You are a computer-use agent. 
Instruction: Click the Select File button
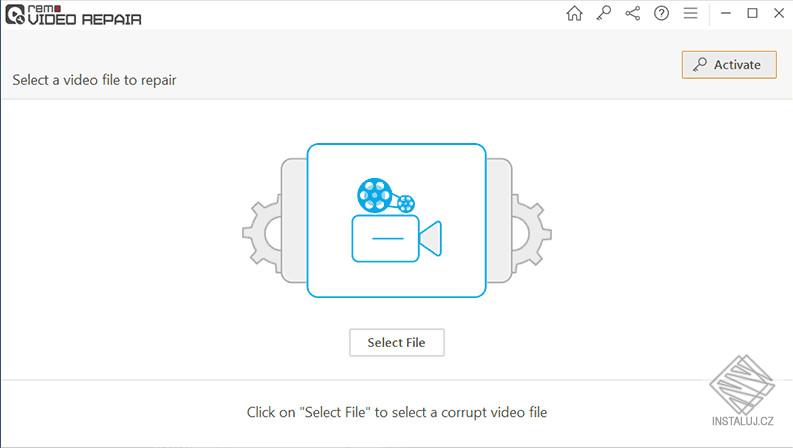396,342
